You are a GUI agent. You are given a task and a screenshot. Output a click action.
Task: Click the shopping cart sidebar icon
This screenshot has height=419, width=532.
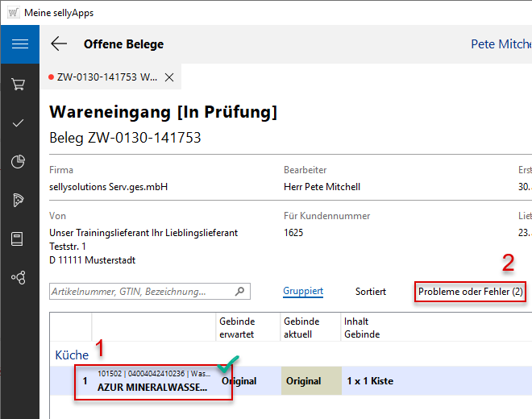coord(19,84)
